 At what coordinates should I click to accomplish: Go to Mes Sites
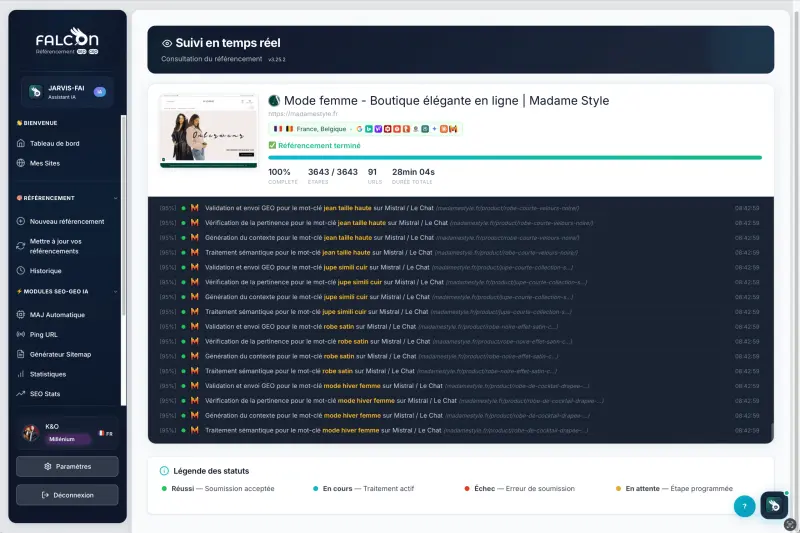pos(45,162)
